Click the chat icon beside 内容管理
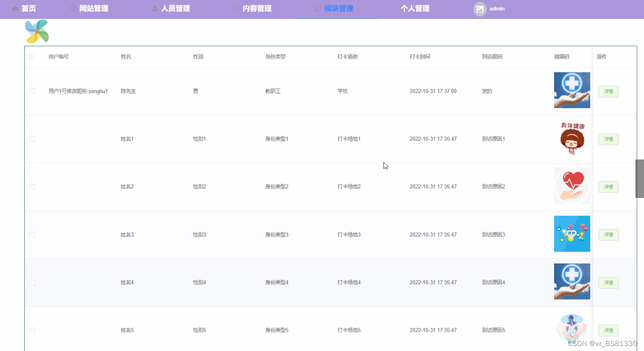Viewport: 644px width, 351px height. 237,9
